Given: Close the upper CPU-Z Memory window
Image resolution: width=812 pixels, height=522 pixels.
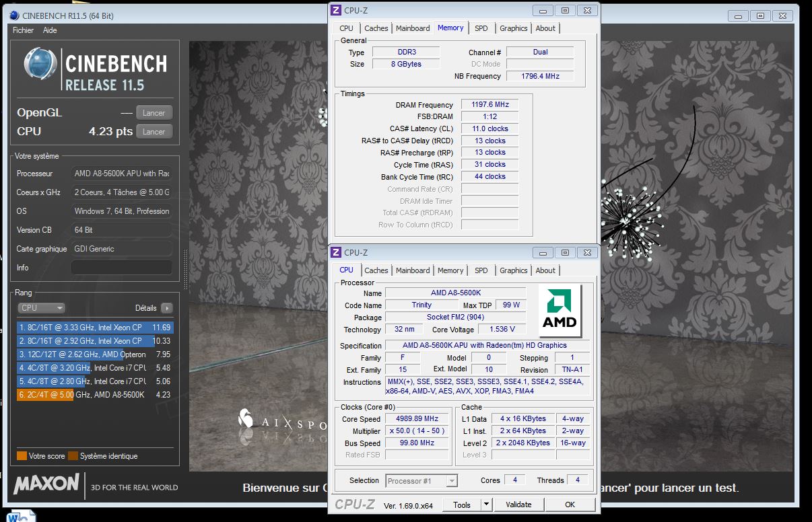Looking at the screenshot, I should 587,10.
